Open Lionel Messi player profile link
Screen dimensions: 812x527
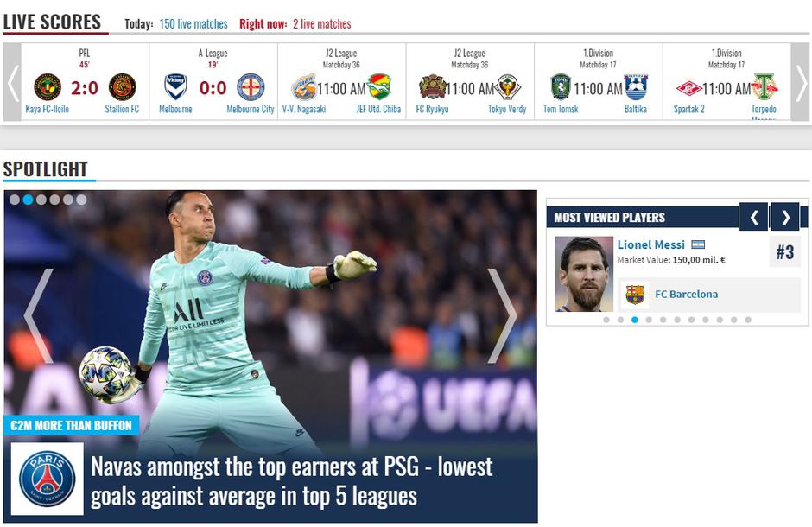651,244
